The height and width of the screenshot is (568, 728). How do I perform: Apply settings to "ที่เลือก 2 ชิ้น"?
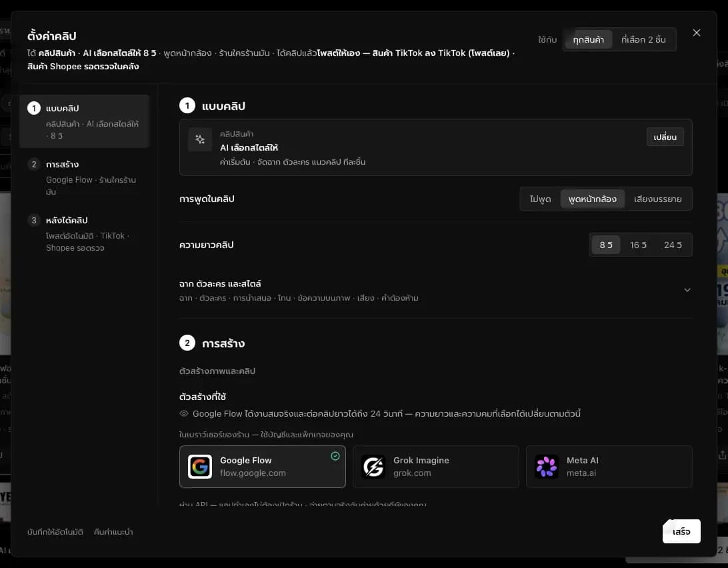(643, 39)
